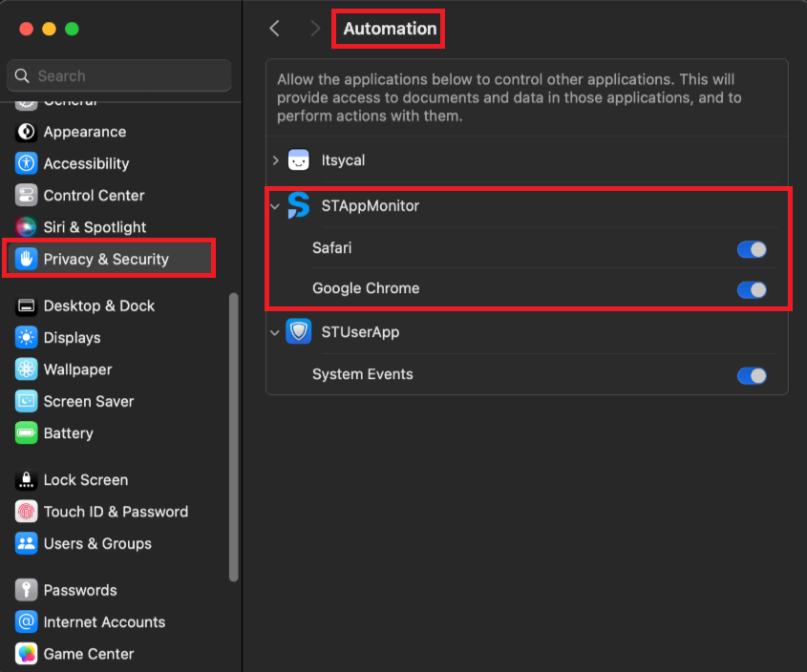This screenshot has width=807, height=672.
Task: Click the Accessibility icon in sidebar
Action: [x=26, y=163]
